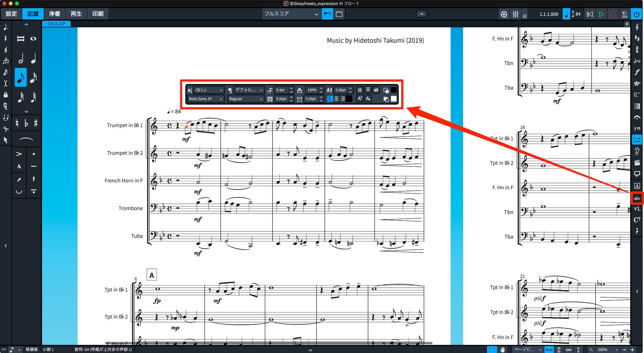Collapse the left panel arrow

pyautogui.click(x=6, y=246)
